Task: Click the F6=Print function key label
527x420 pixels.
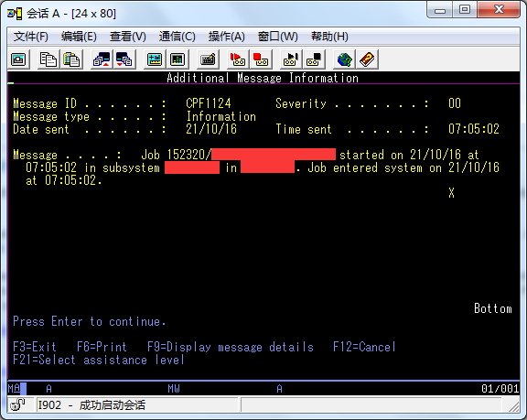Action: pyautogui.click(x=102, y=347)
